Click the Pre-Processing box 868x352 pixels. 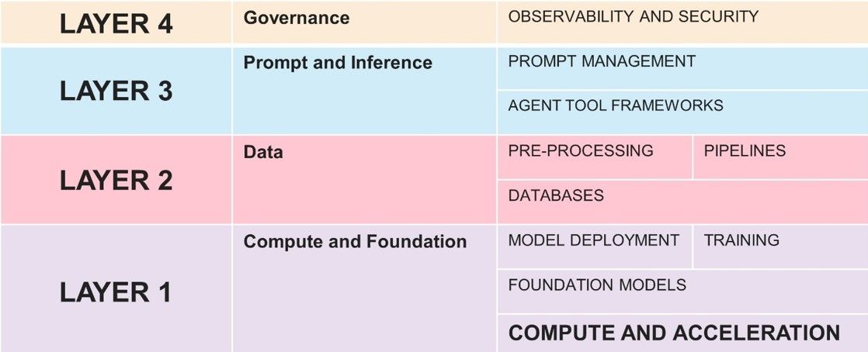coord(595,157)
